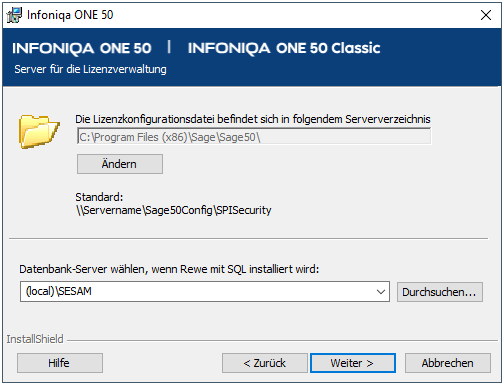The width and height of the screenshot is (503, 385).
Task: Close the Infoniqa ONE 50 installer window
Action: [486, 15]
